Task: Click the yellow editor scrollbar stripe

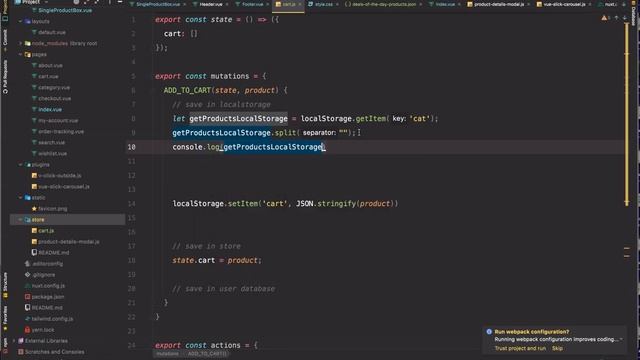Action: (x=627, y=114)
